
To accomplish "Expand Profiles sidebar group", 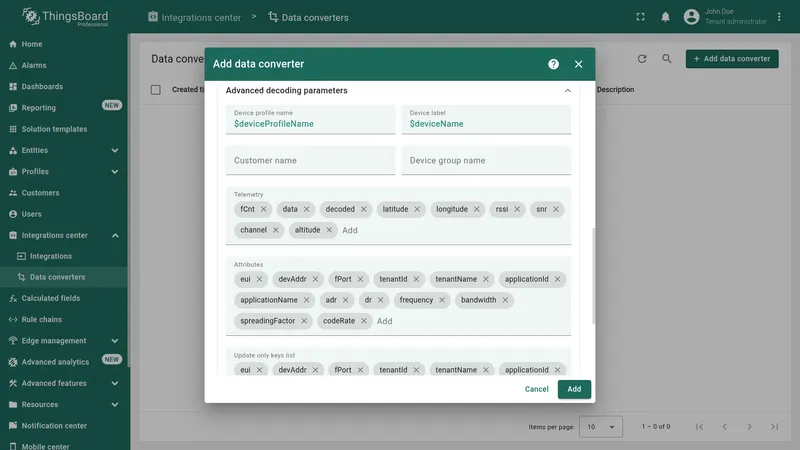I will pos(64,171).
